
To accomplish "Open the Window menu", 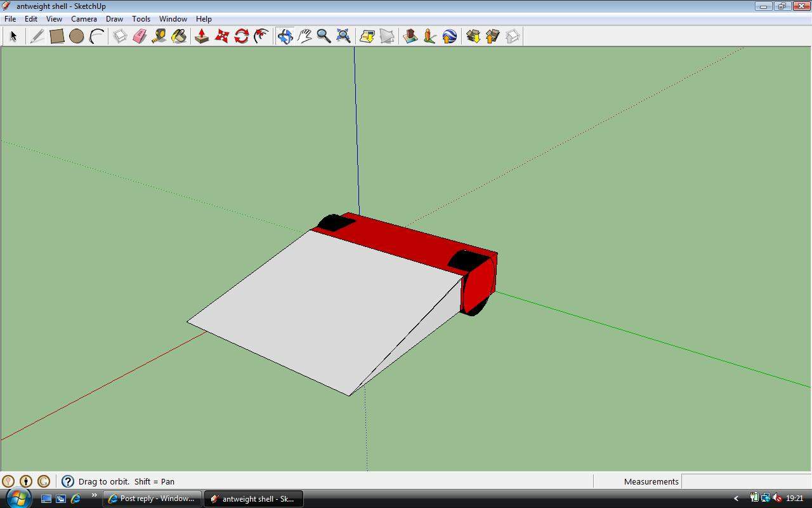I will (173, 19).
